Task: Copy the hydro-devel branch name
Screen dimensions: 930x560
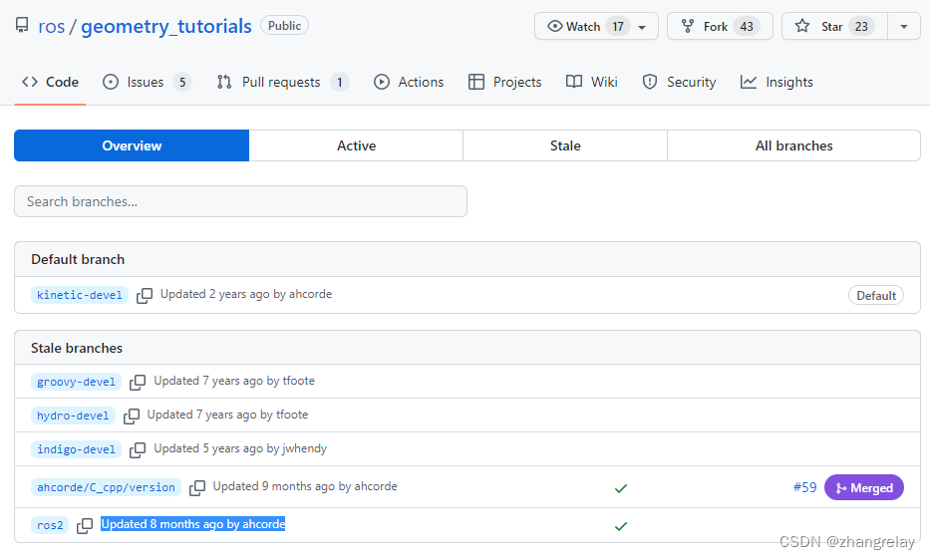Action: pos(132,416)
